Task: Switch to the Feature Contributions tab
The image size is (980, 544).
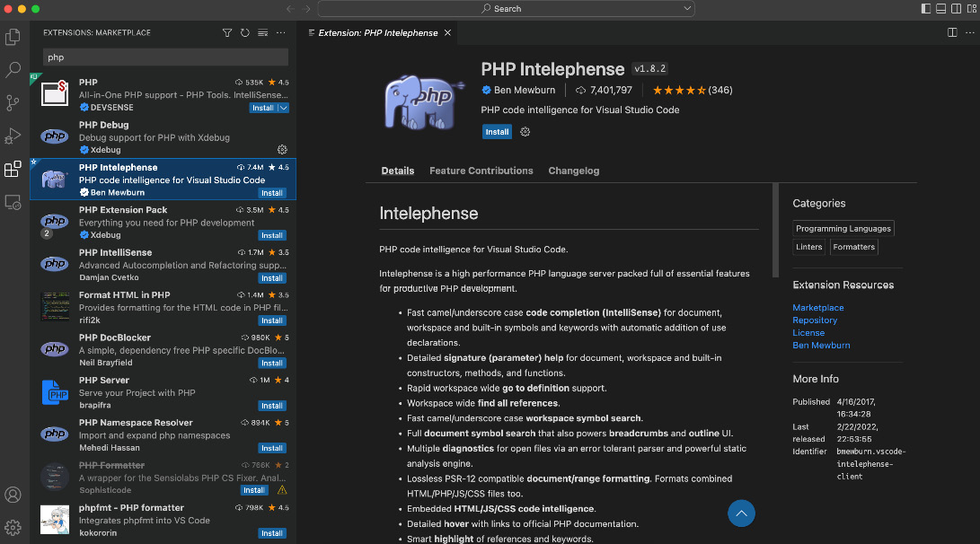Action: tap(481, 171)
